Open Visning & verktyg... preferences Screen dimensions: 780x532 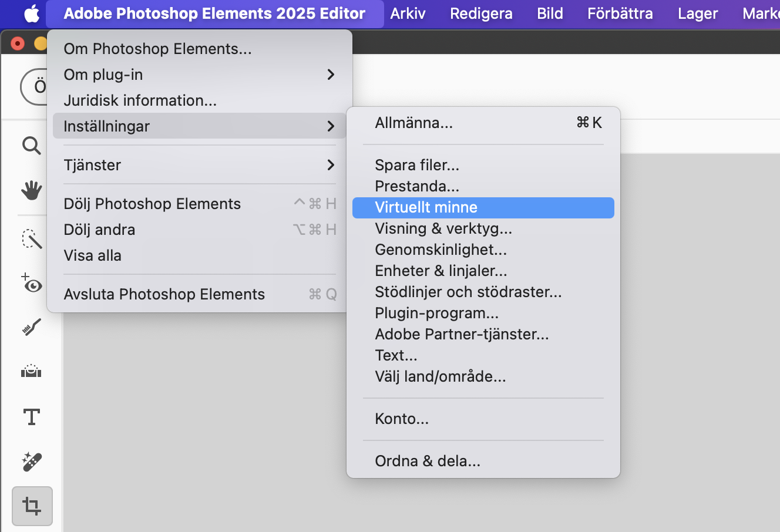483,228
